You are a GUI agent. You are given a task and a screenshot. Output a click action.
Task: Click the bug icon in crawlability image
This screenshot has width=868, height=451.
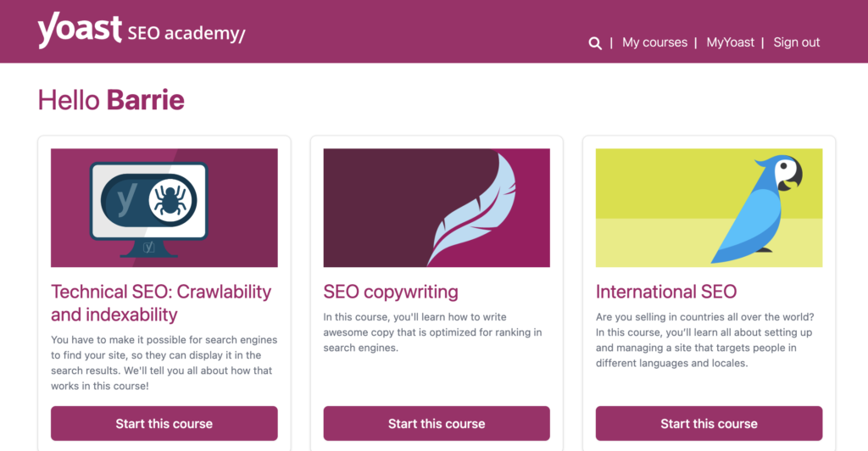pyautogui.click(x=173, y=200)
